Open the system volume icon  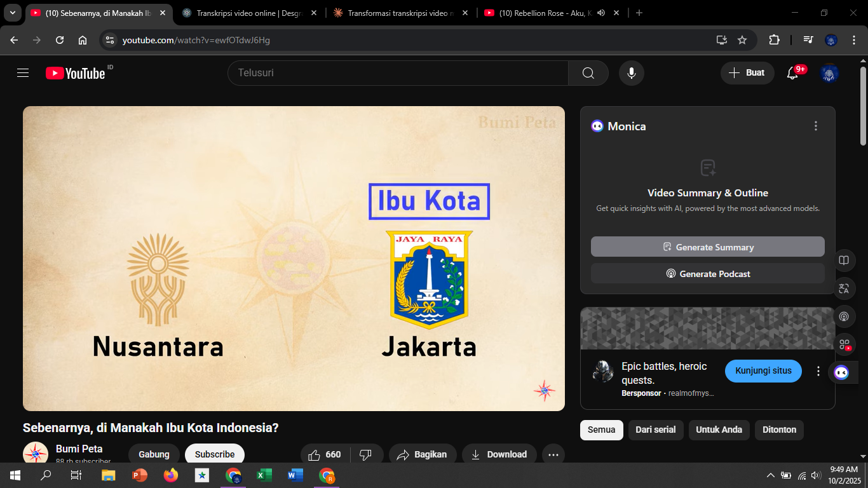coord(817,475)
